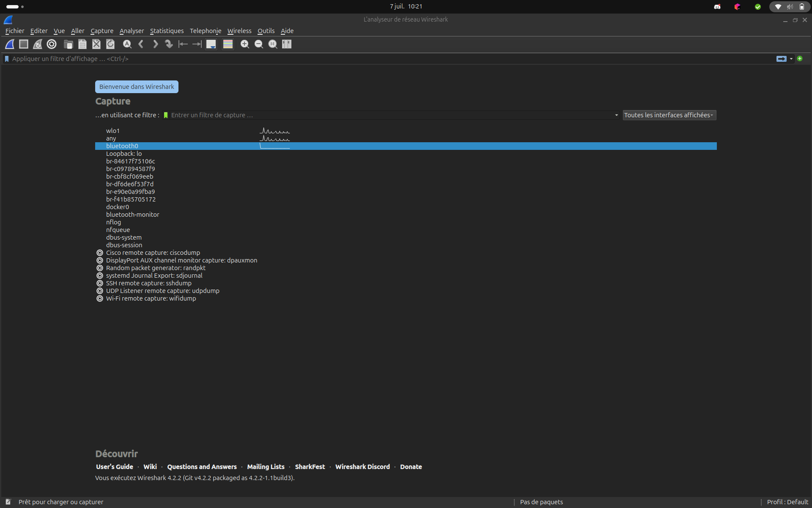812x508 pixels.
Task: Select the bluetooth-monitor interface
Action: 406,215
